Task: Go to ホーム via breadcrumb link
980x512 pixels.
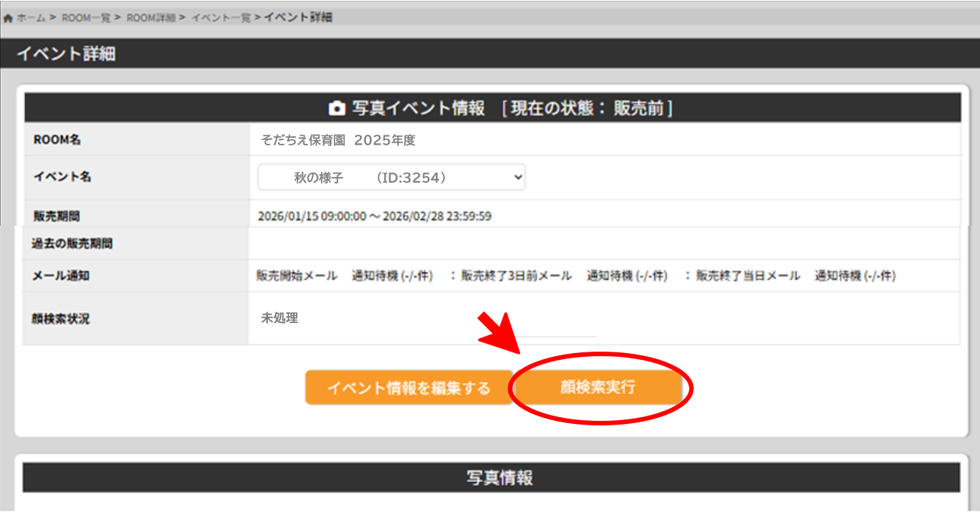Action: point(31,17)
